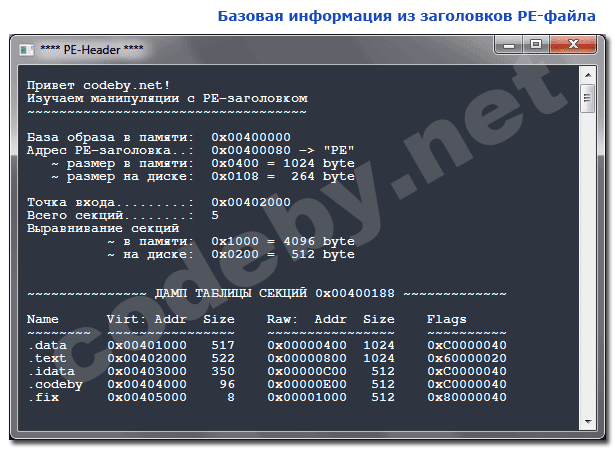This screenshot has height=452, width=615.
Task: Click flags 0xC0000040 in .codeby row
Action: coord(467,384)
